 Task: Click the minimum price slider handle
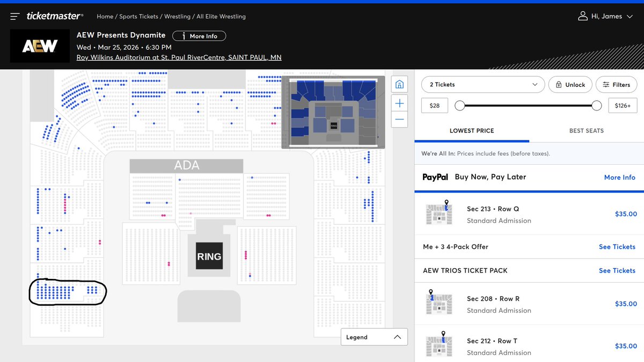pos(460,106)
